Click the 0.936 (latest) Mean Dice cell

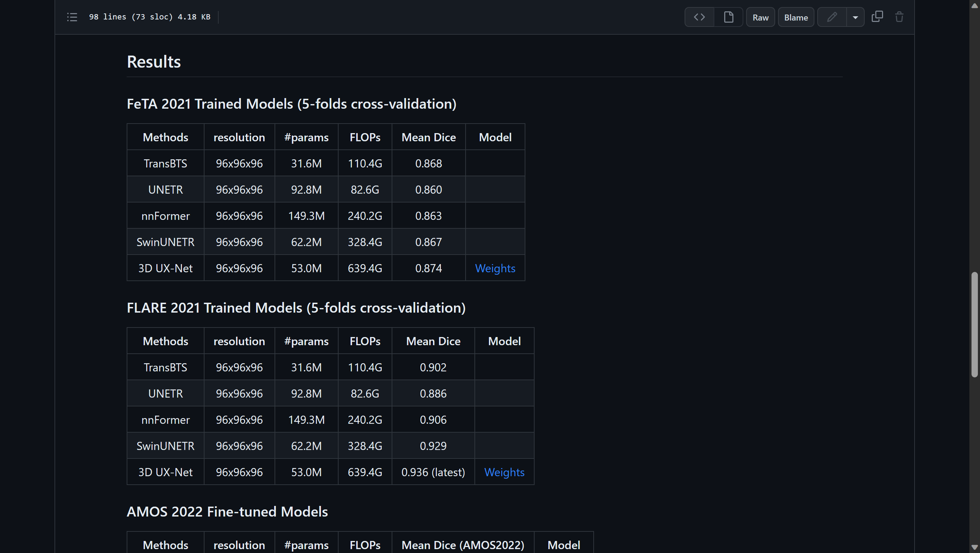pyautogui.click(x=433, y=472)
